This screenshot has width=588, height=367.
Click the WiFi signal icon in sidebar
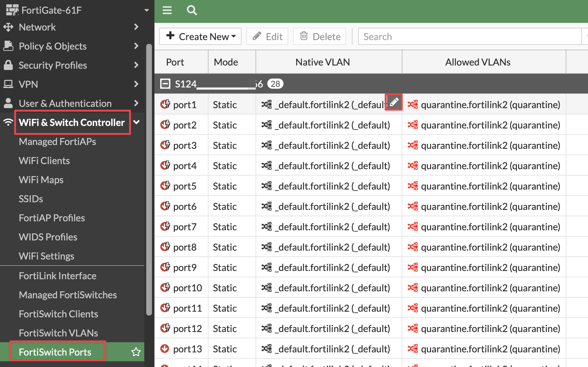tap(8, 122)
